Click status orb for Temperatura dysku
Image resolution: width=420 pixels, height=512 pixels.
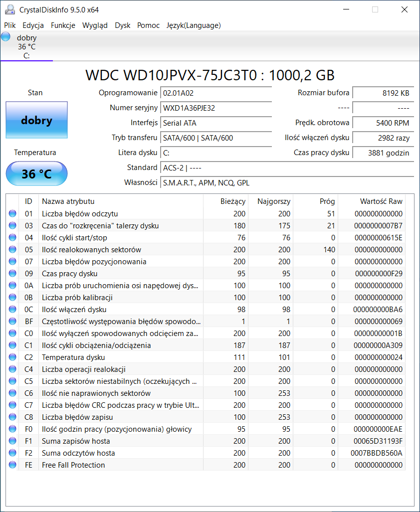click(x=12, y=357)
